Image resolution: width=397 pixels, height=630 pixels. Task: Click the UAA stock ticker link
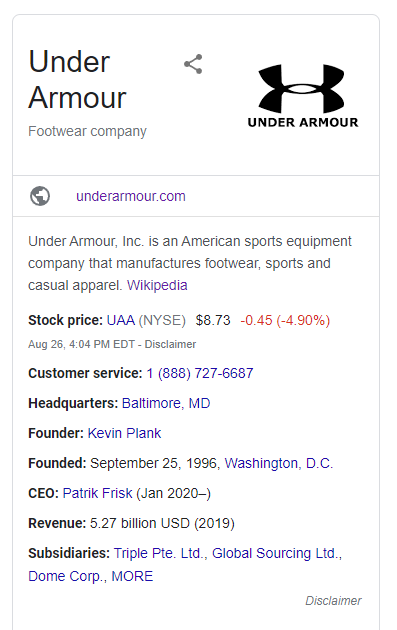point(121,320)
